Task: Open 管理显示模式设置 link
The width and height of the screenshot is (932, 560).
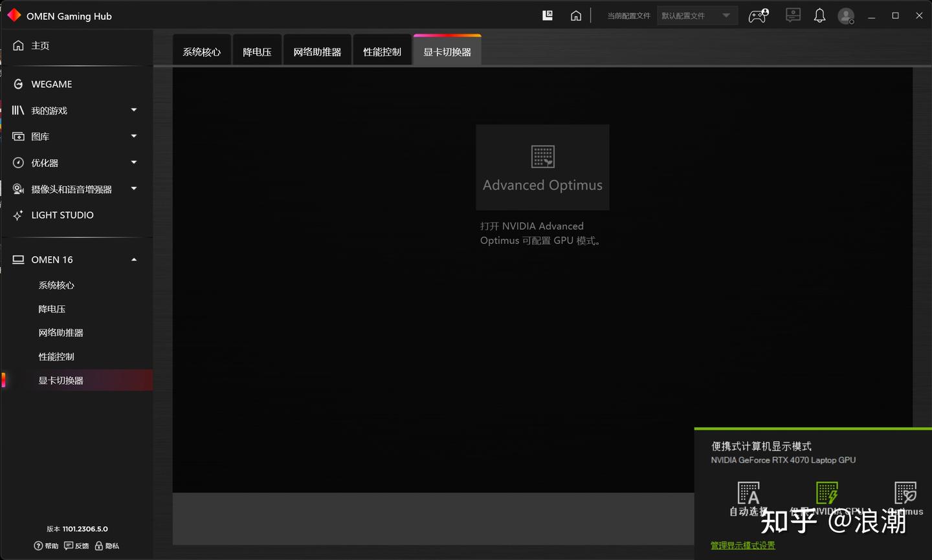Action: [742, 545]
